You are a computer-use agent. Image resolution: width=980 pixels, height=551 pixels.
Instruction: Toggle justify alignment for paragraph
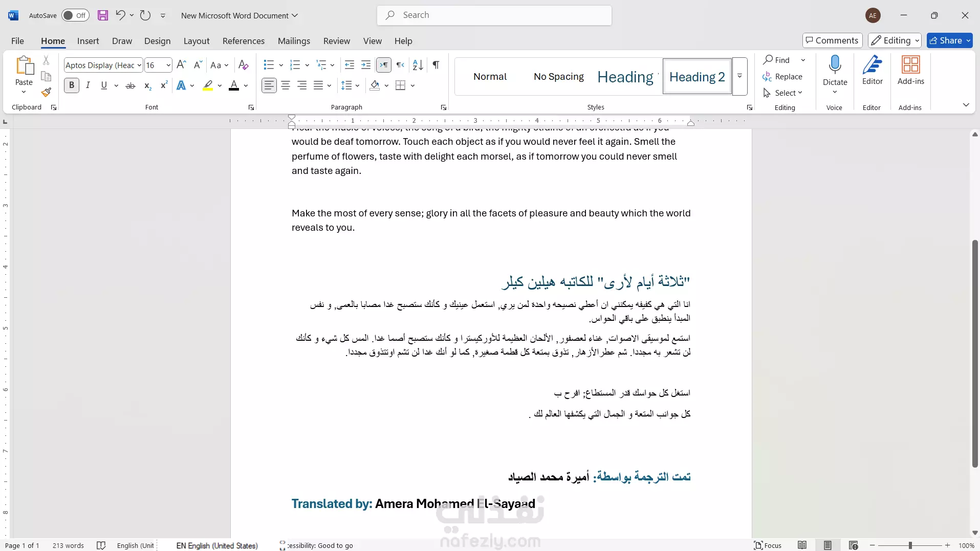[x=318, y=85]
